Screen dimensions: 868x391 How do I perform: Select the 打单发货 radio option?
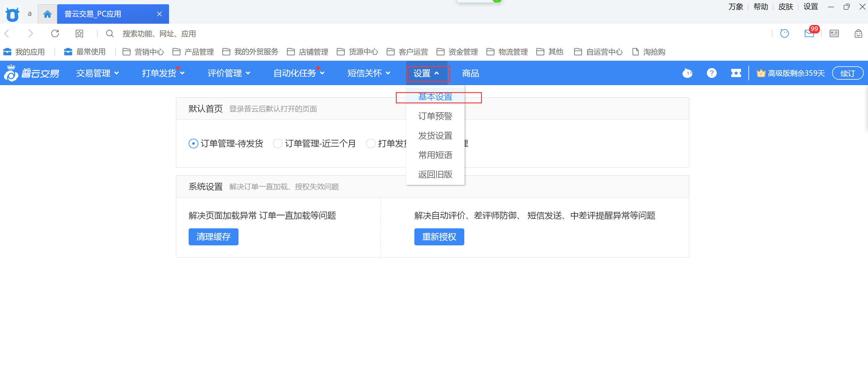[x=371, y=144]
